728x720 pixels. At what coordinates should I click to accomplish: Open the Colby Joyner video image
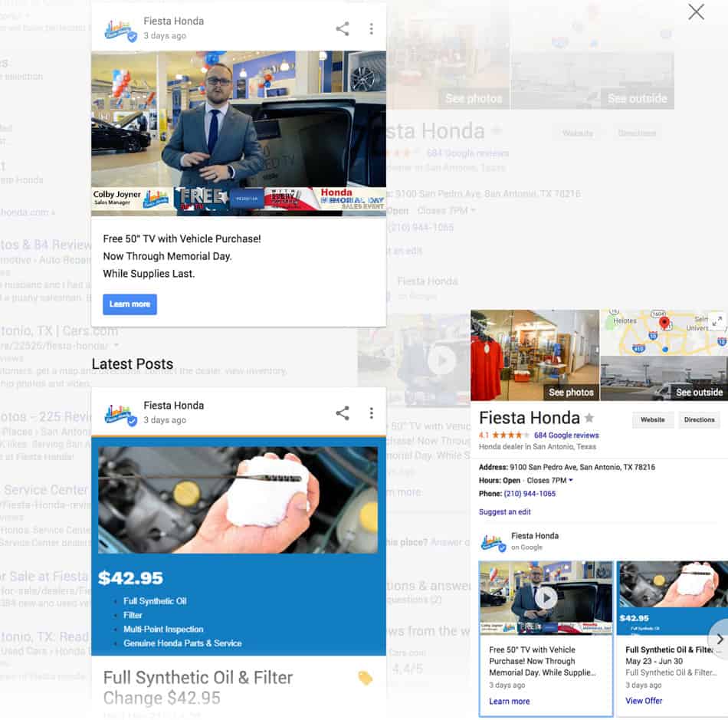(x=238, y=133)
